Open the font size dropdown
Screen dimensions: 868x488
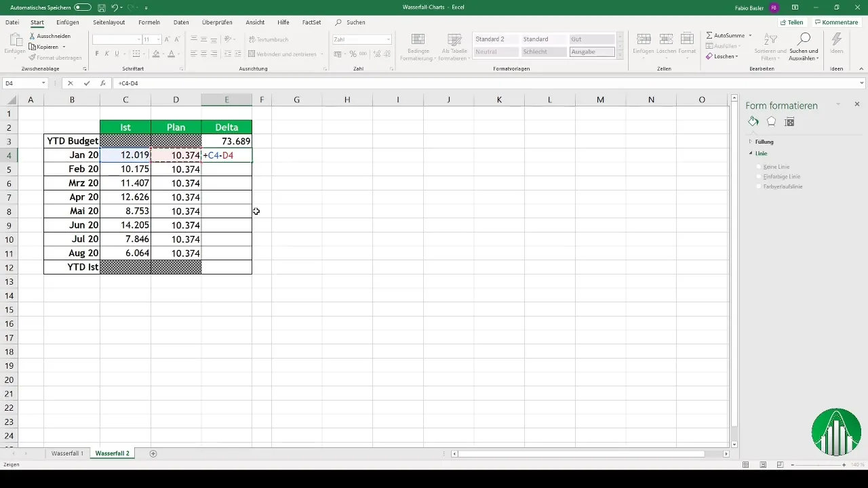click(158, 39)
